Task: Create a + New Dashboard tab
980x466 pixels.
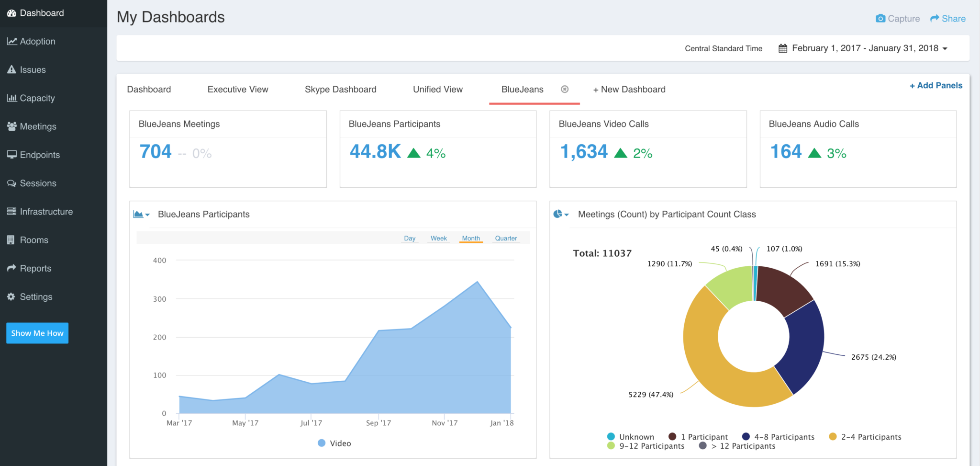Action: coord(629,90)
